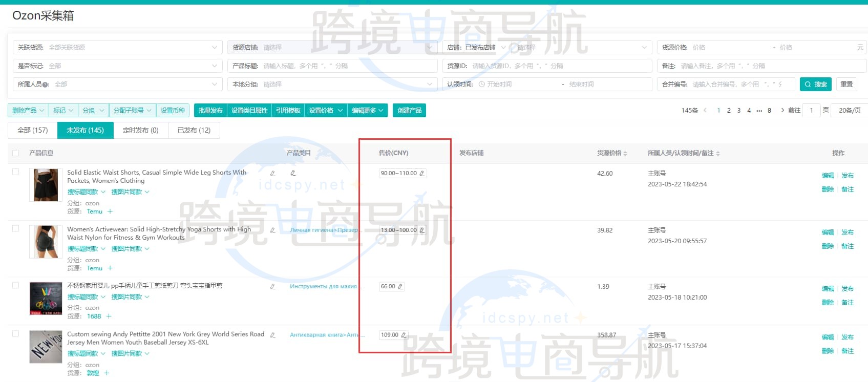Open the 所属人员 dropdown
Screen dimensions: 868x382
[118, 84]
